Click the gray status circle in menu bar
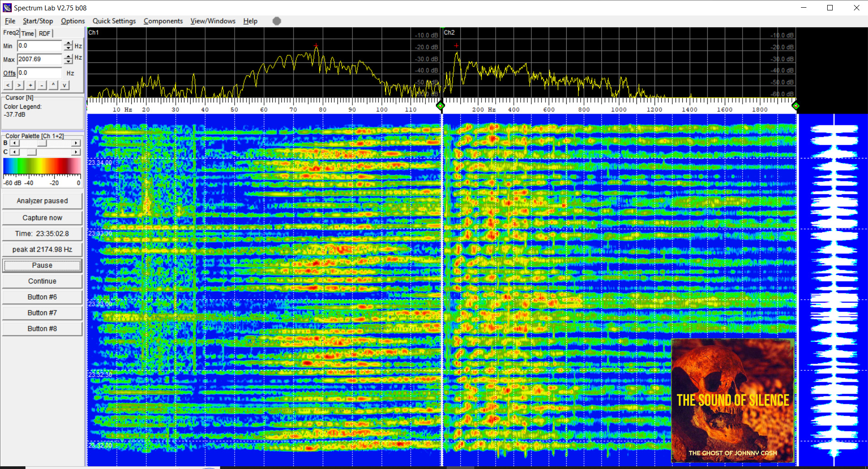This screenshot has height=469, width=868. [277, 21]
